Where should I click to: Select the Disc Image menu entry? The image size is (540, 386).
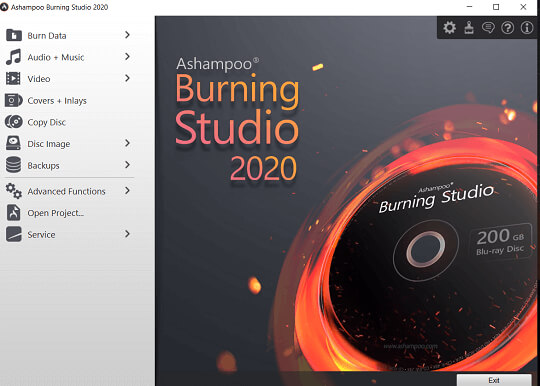(x=69, y=143)
